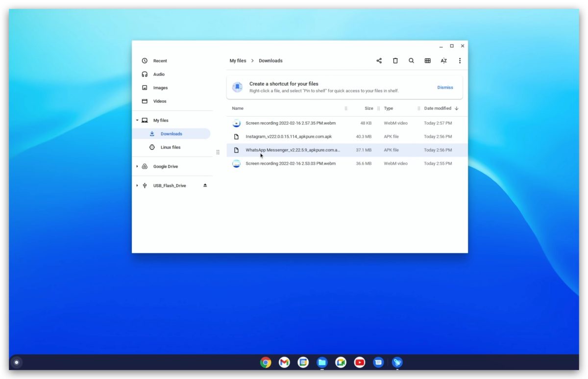Open the three-dot more menu
The height and width of the screenshot is (379, 588).
click(460, 61)
